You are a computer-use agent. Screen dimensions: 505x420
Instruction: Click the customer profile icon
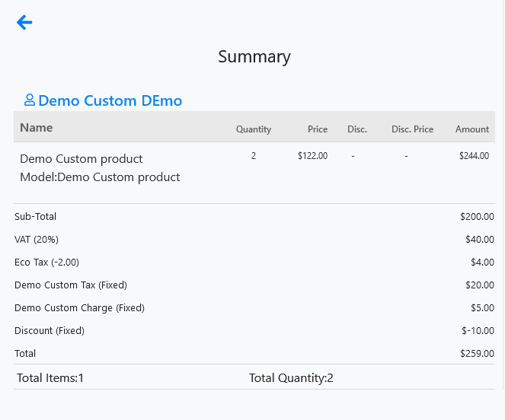pyautogui.click(x=30, y=100)
